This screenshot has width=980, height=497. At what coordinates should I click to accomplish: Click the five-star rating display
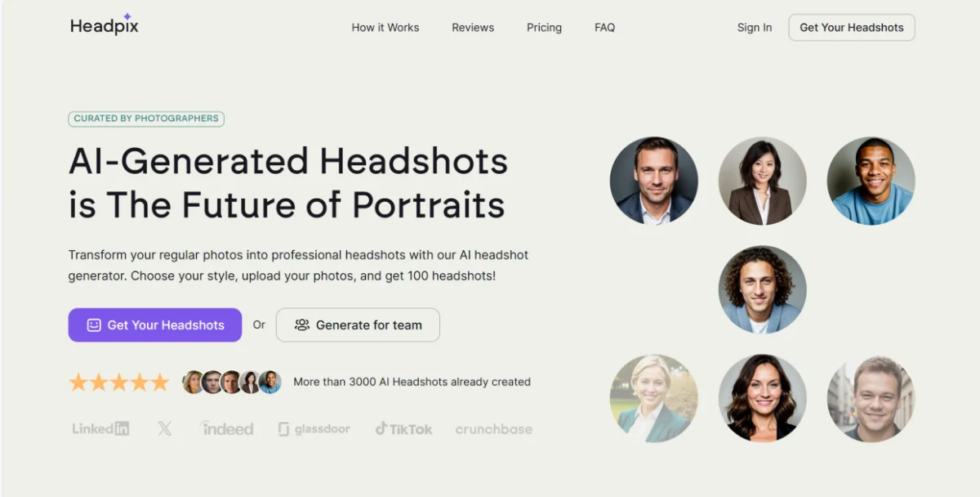point(118,382)
